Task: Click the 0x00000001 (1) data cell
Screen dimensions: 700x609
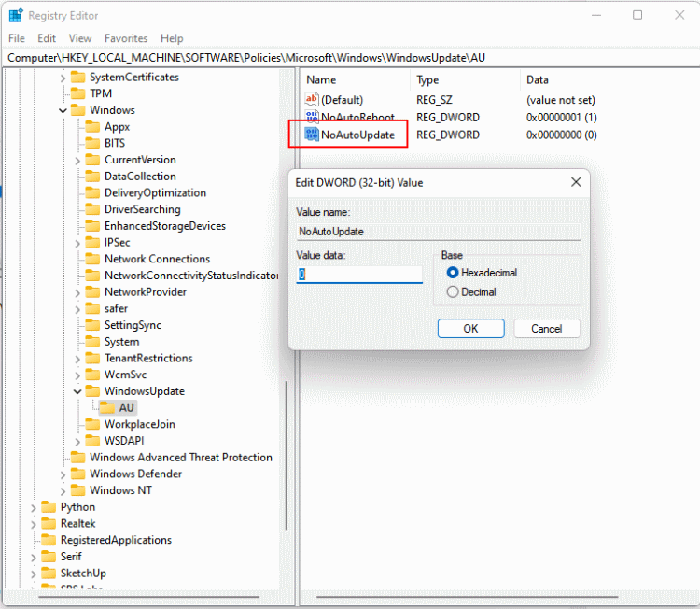Action: 561,117
